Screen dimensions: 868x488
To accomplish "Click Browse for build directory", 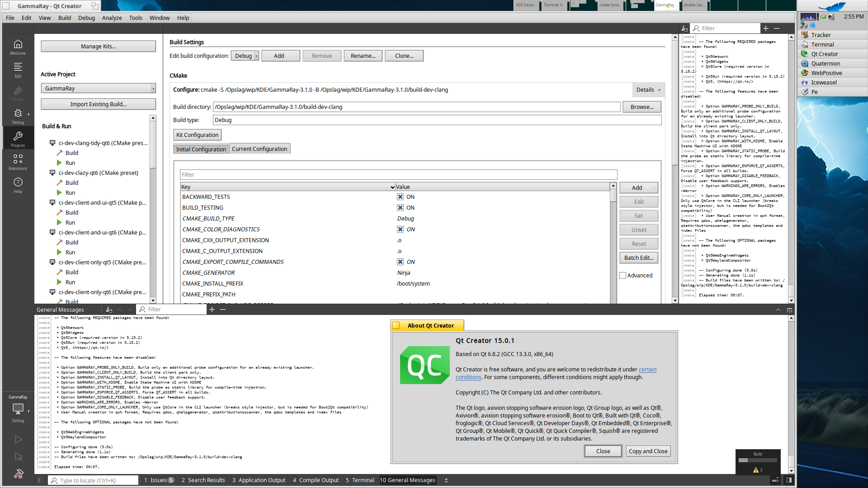I will point(642,107).
